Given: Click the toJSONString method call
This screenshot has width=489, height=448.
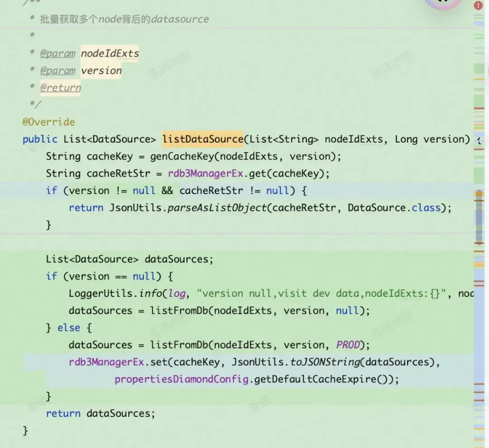Looking at the screenshot, I should pyautogui.click(x=325, y=362).
